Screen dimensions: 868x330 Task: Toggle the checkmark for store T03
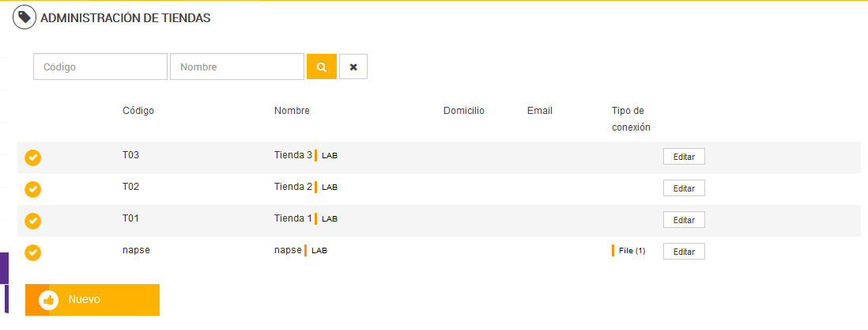[33, 157]
